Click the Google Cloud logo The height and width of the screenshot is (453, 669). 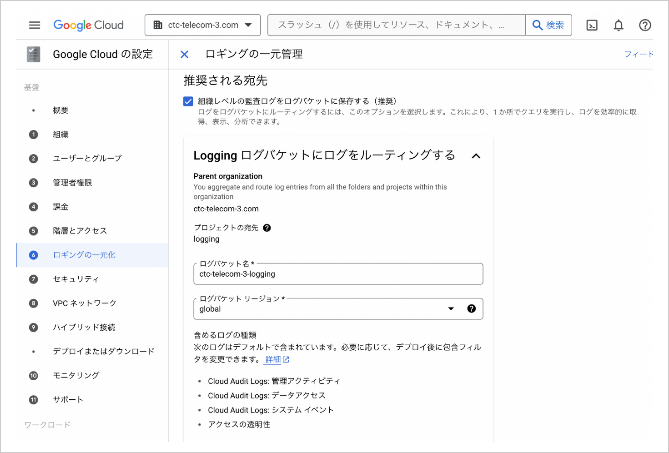click(x=88, y=25)
